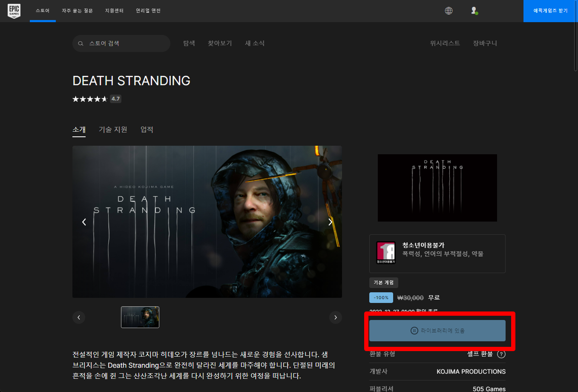This screenshot has width=578, height=392.
Task: Open the 위시리스트 link
Action: (x=445, y=43)
